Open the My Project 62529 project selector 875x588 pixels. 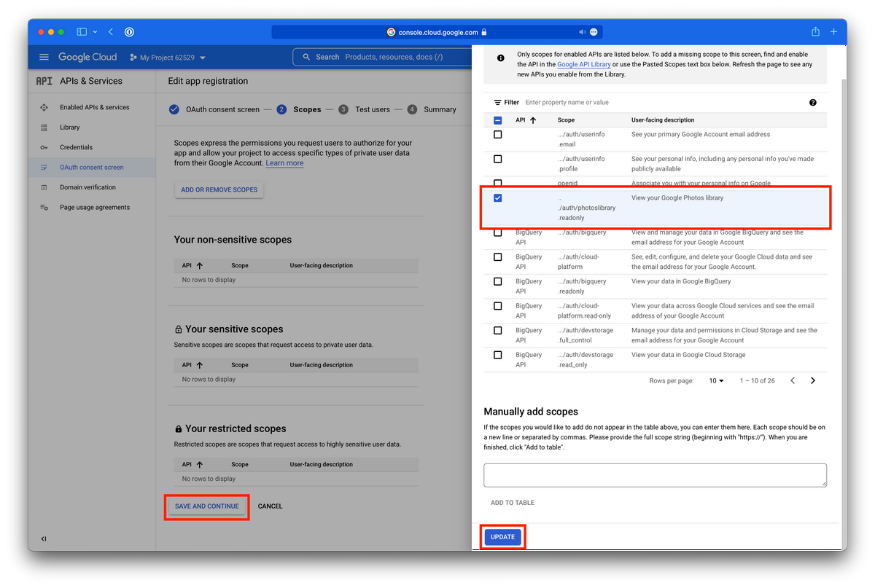point(168,58)
